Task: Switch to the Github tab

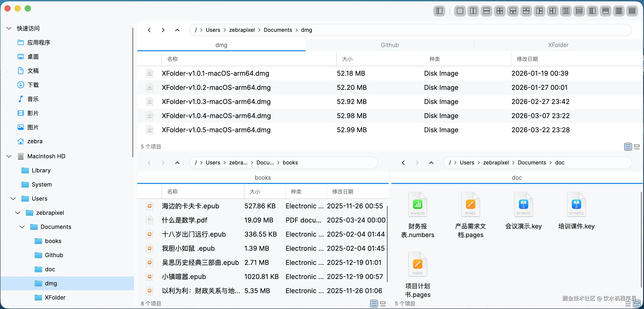Action: pos(389,45)
